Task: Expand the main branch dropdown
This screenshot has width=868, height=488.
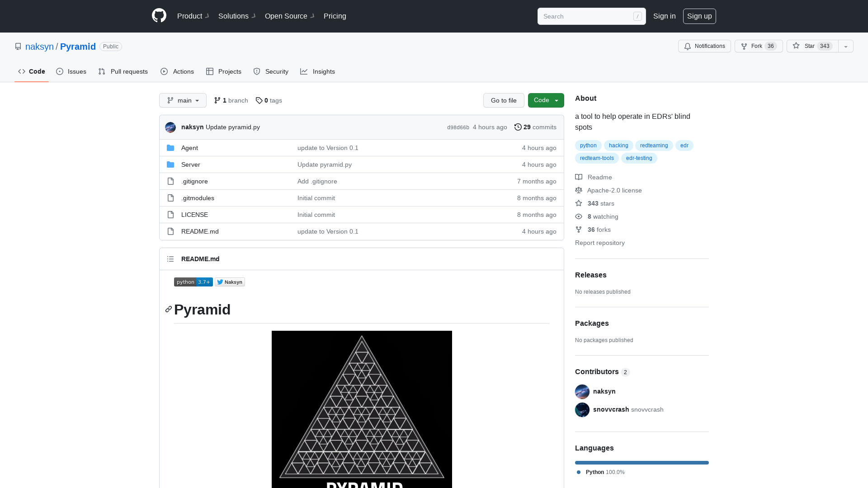Action: click(x=183, y=100)
